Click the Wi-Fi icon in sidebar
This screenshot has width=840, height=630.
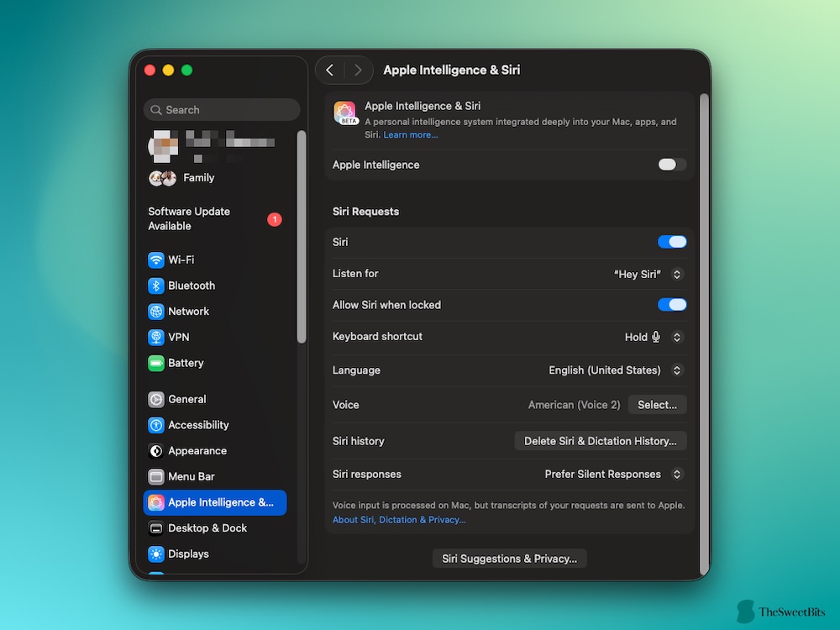[156, 260]
